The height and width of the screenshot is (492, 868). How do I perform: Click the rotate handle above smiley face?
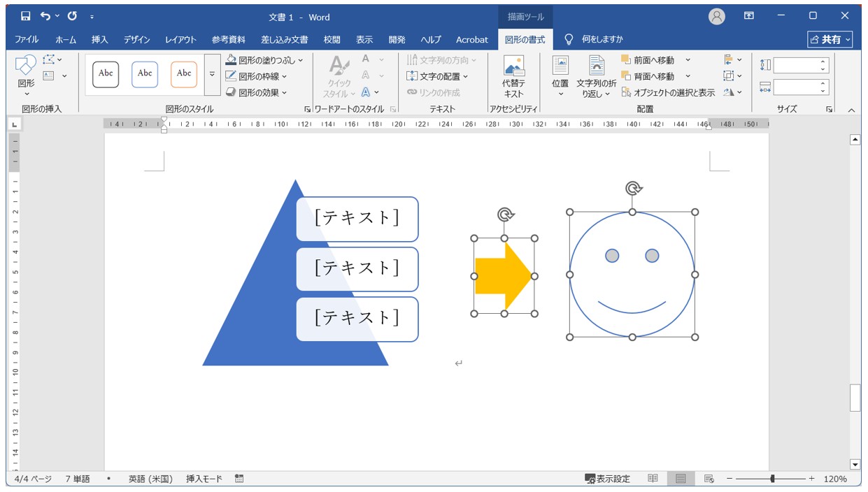[634, 188]
